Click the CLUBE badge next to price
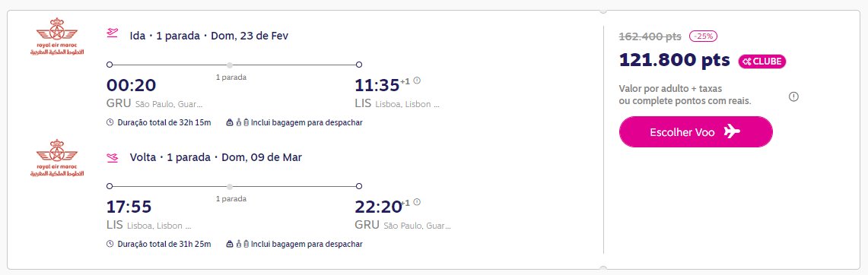This screenshot has width=868, height=275. coord(761,62)
